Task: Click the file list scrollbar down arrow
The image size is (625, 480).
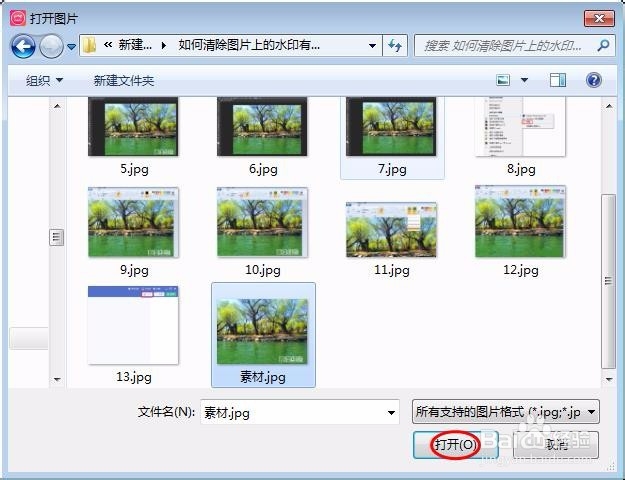Action: click(609, 379)
